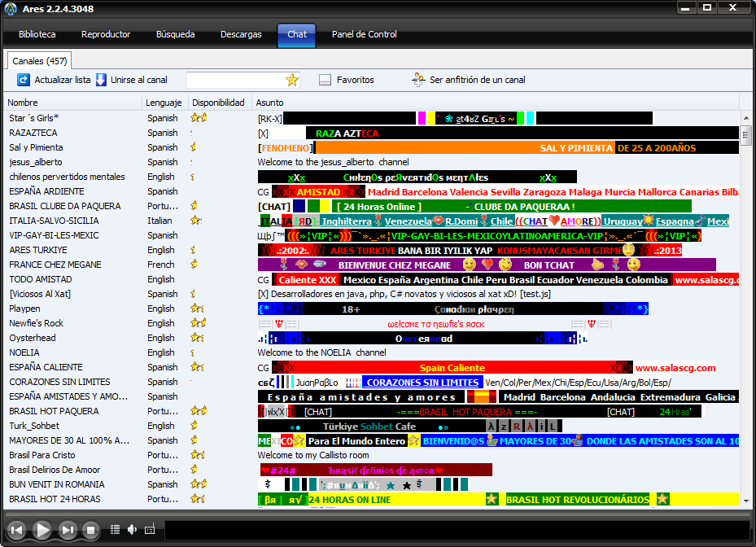Screen dimensions: 756x547
Task: Click the gold star in the filter box
Action: [291, 80]
